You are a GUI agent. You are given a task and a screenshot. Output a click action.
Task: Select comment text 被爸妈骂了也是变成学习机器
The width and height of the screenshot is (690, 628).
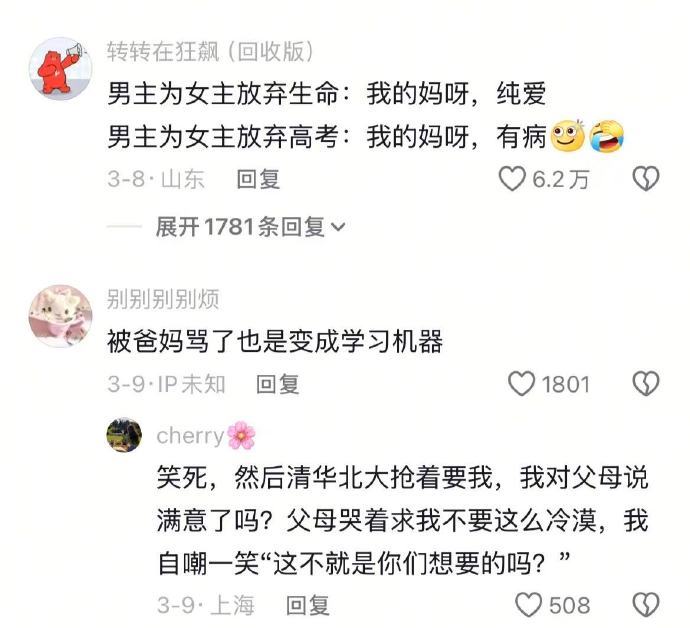tap(275, 342)
